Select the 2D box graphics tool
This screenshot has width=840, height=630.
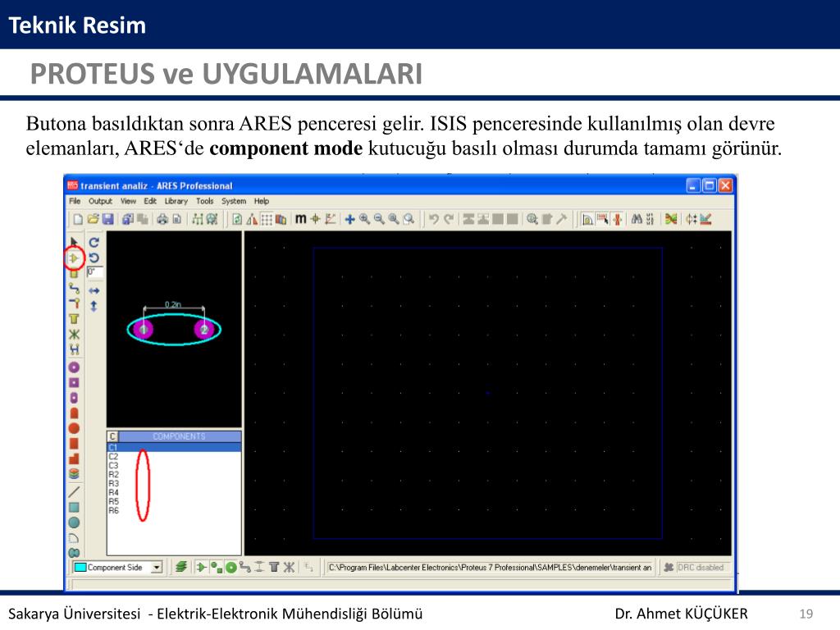point(74,507)
